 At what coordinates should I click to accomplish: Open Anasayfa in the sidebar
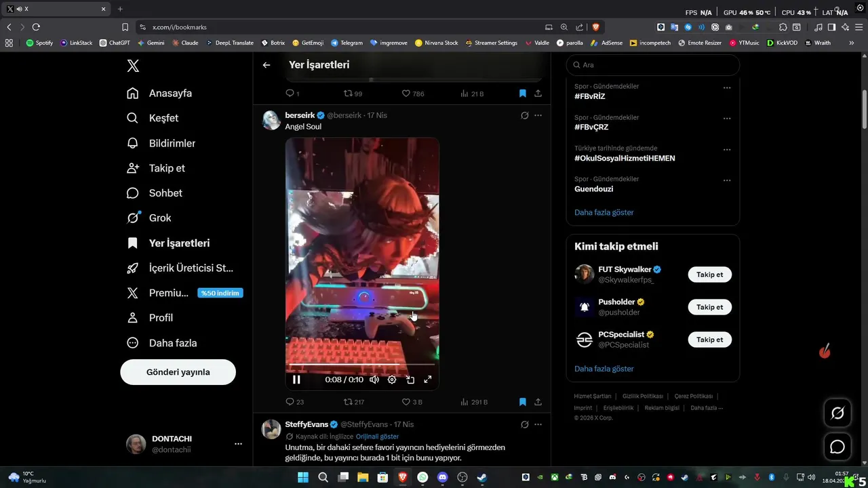tap(159, 94)
